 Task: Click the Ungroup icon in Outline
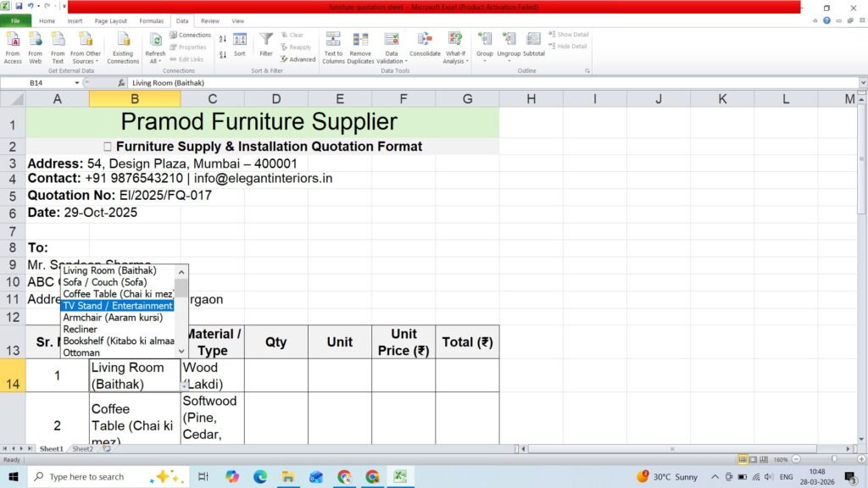pos(509,40)
